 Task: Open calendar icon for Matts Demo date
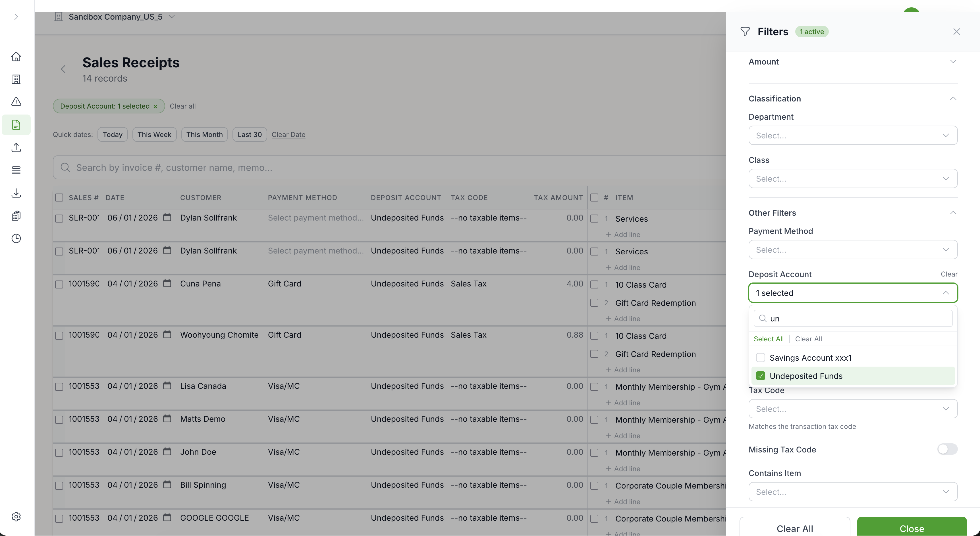point(167,419)
